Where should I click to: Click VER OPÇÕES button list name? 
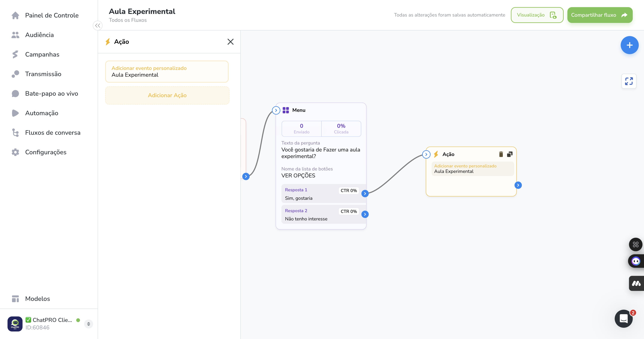[x=298, y=176]
